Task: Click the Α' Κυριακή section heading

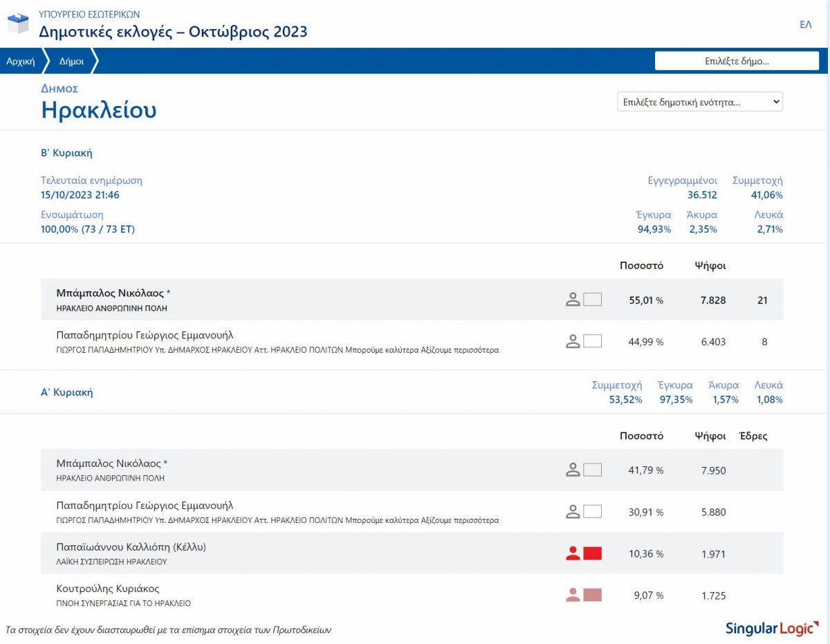Action: click(x=66, y=392)
